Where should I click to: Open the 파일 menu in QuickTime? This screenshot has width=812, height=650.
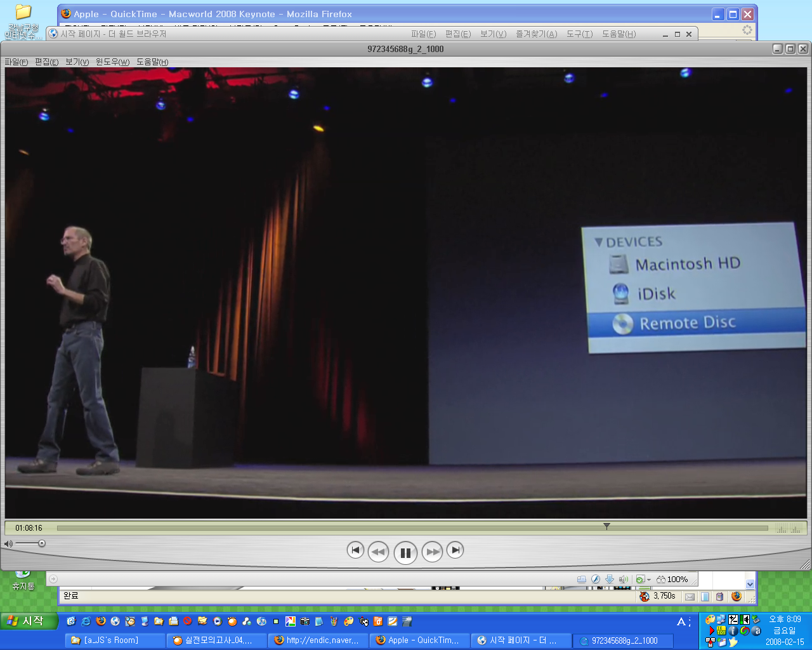pos(16,62)
